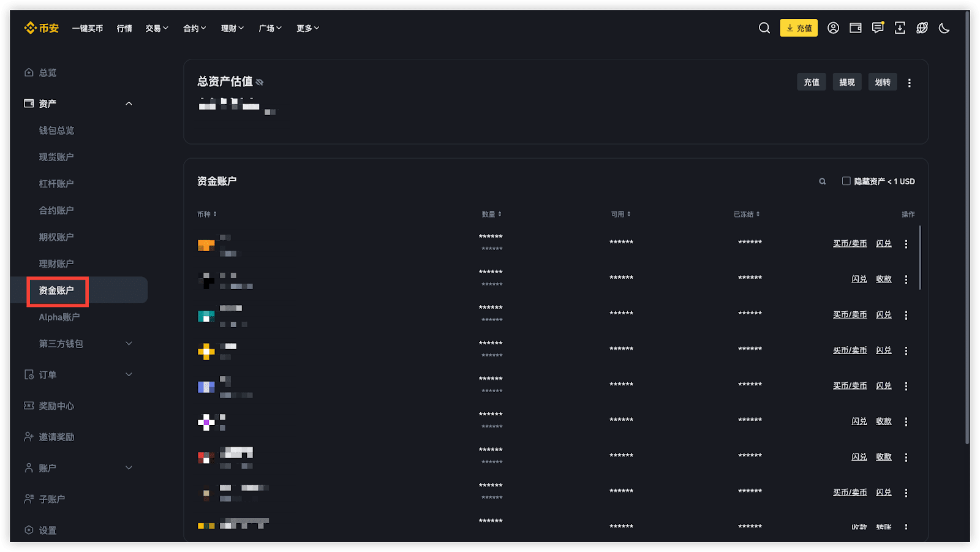Image resolution: width=980 pixels, height=552 pixels.
Task: Open the three-dot menu on the first asset row
Action: [906, 244]
